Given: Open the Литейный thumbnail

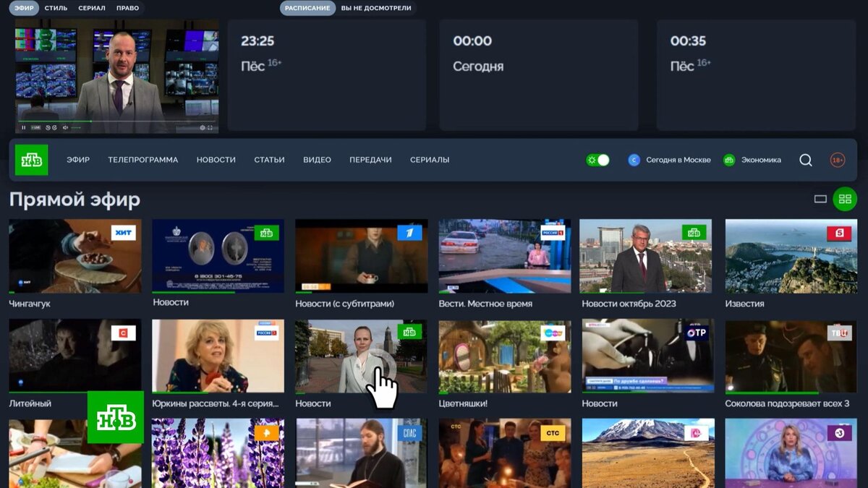Looking at the screenshot, I should point(75,356).
